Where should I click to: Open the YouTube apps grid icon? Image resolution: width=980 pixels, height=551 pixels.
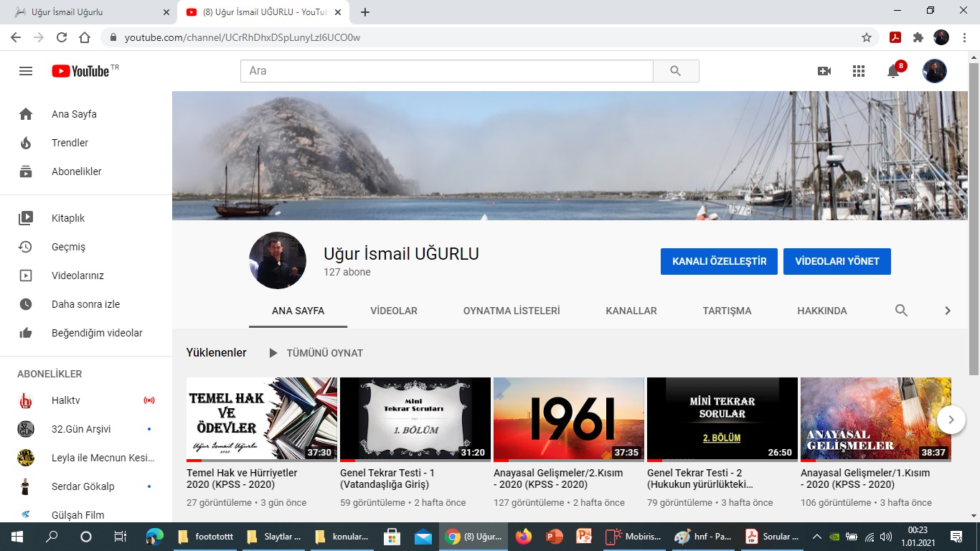[x=859, y=71]
